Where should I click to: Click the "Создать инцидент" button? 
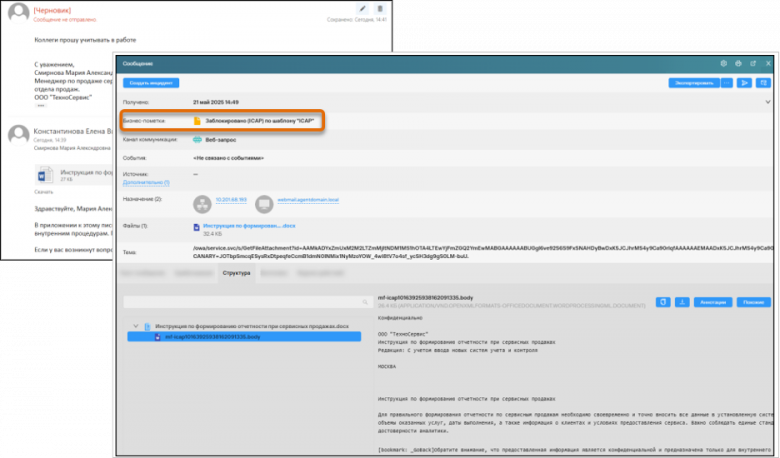click(152, 82)
